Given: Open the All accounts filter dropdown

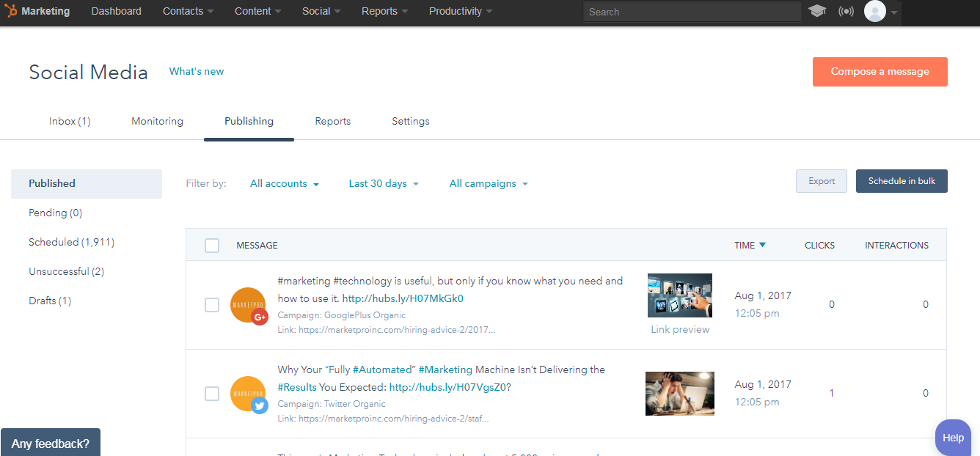Looking at the screenshot, I should tap(285, 183).
